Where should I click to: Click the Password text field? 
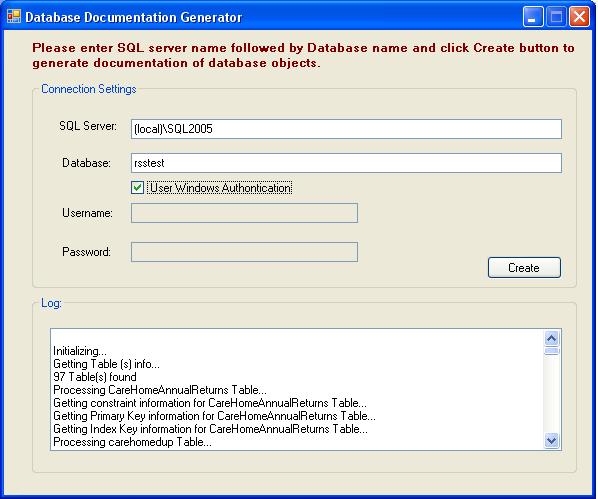click(x=244, y=252)
